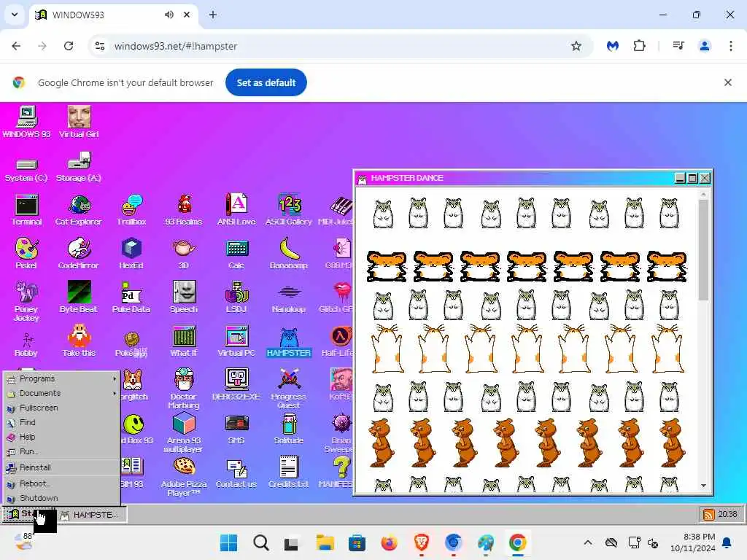Launch Cat Explorer
The image size is (747, 560).
pyautogui.click(x=79, y=209)
